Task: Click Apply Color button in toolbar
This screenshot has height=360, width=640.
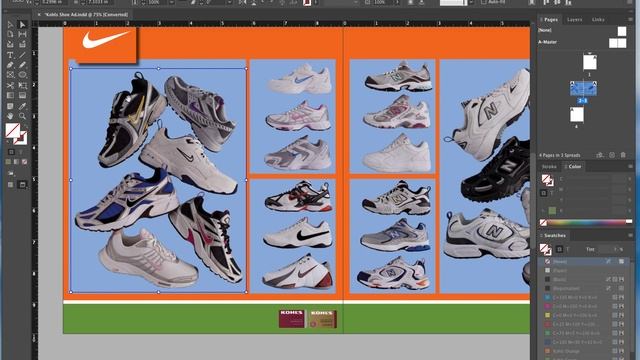Action: 9,162
